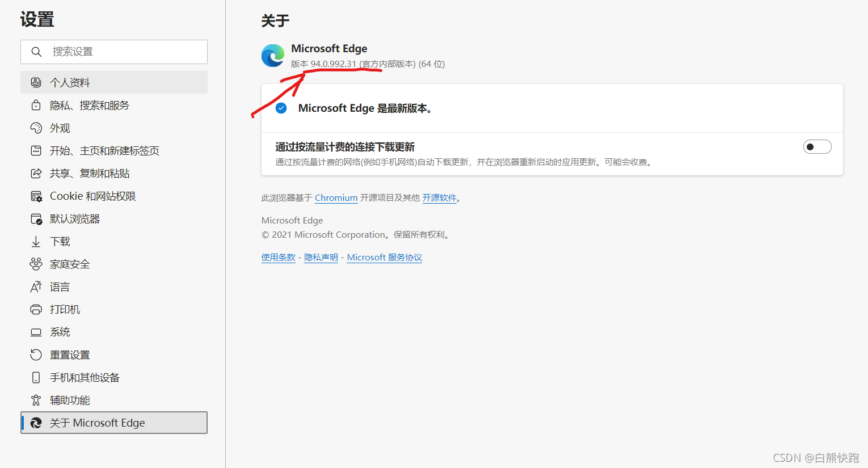Select 关于 Microsoft Edge sidebar item
Screen dimensions: 868x468
point(114,423)
